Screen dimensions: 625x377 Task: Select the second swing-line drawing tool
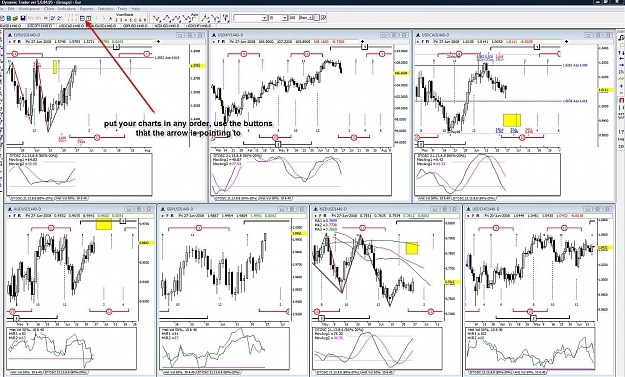(167, 18)
